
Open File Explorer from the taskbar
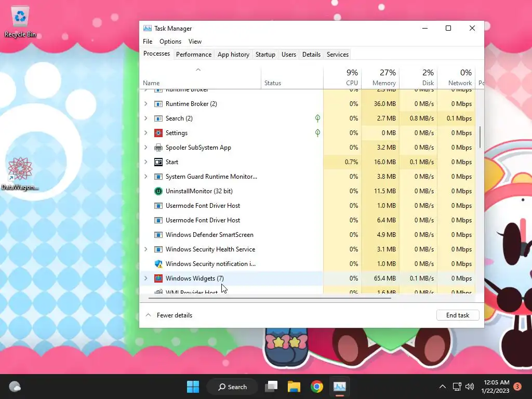[x=294, y=387]
